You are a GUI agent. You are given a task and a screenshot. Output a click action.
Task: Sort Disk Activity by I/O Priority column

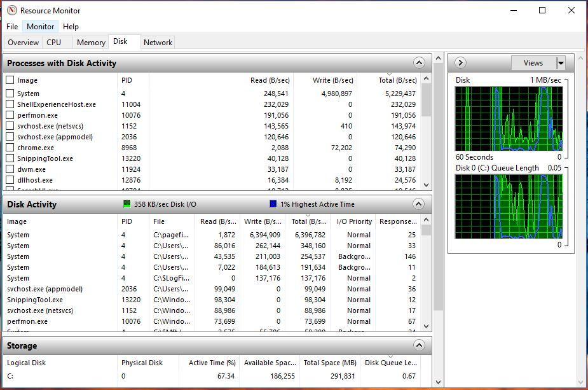point(354,221)
